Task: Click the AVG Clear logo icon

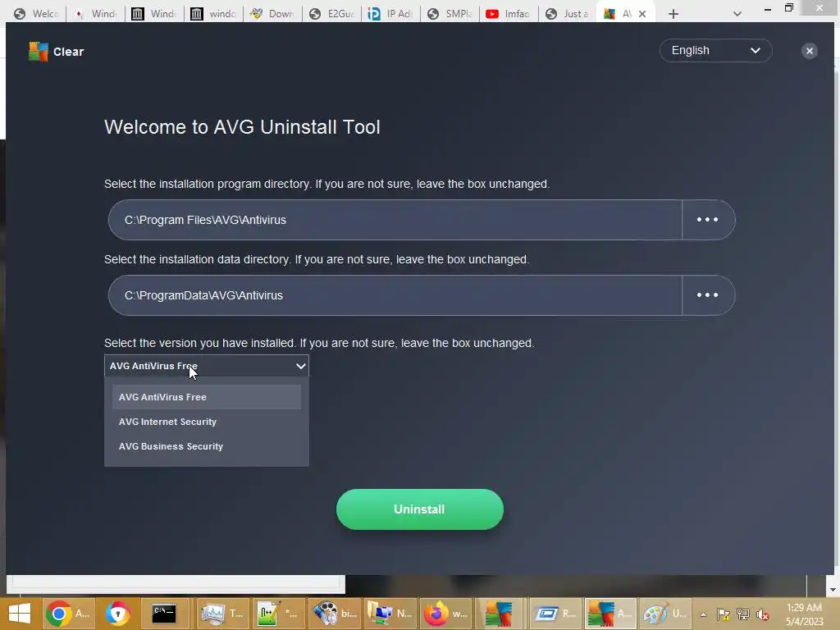Action: tap(38, 52)
